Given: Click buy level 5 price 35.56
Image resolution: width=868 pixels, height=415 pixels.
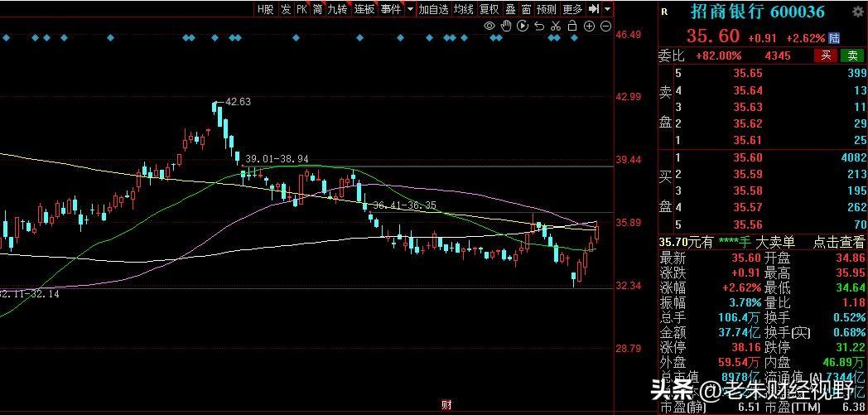Looking at the screenshot, I should 748,224.
